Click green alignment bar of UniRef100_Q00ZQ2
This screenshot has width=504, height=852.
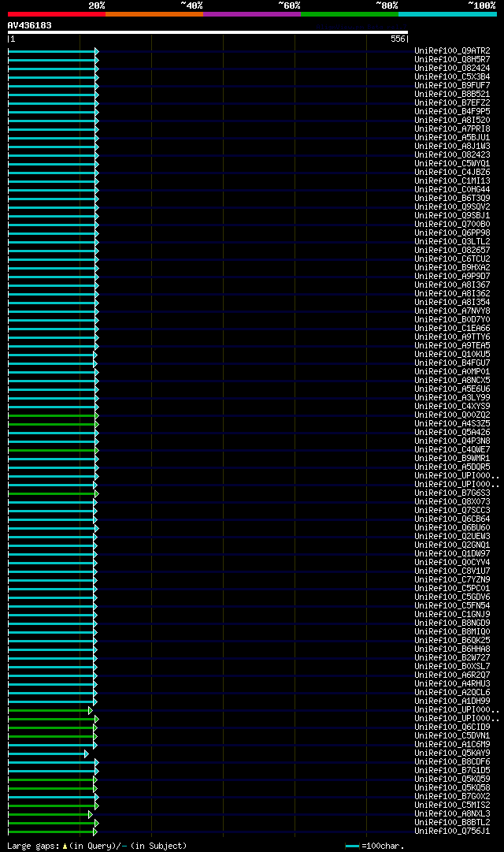53,415
